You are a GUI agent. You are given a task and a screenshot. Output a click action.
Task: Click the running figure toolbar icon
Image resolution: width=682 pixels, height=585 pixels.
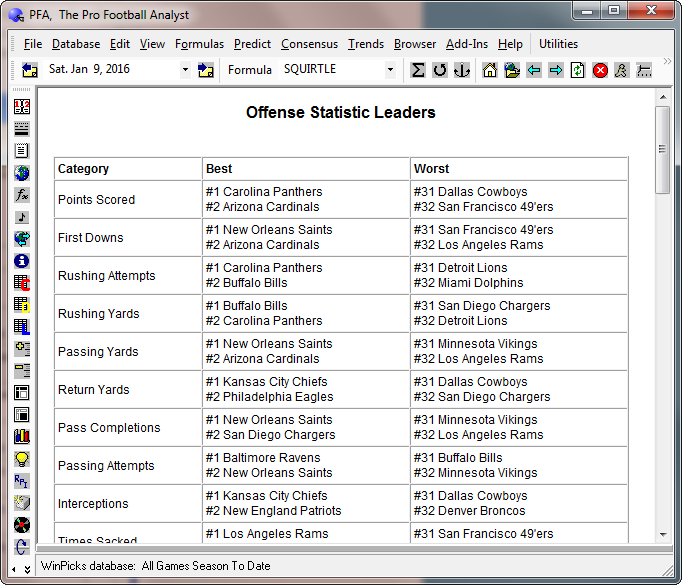[622, 70]
